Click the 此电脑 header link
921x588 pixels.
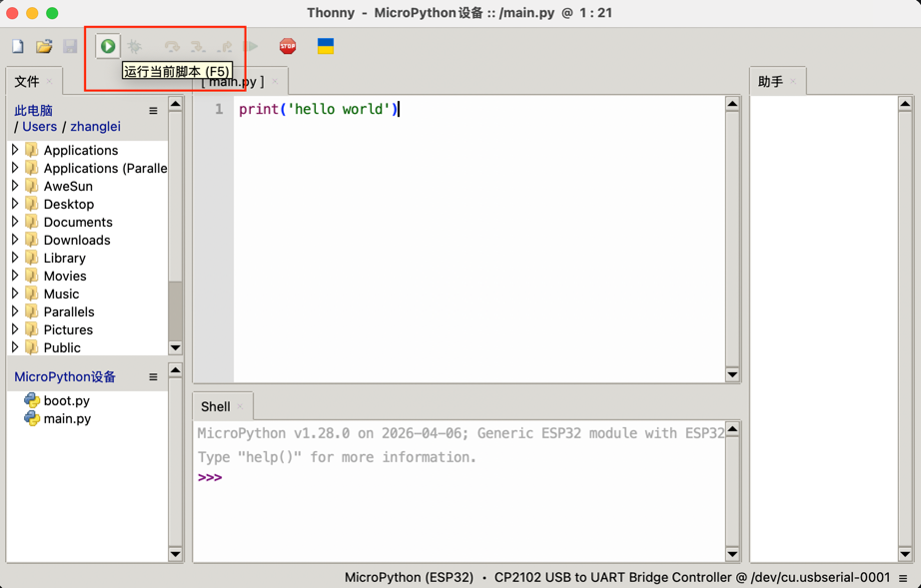pos(34,111)
